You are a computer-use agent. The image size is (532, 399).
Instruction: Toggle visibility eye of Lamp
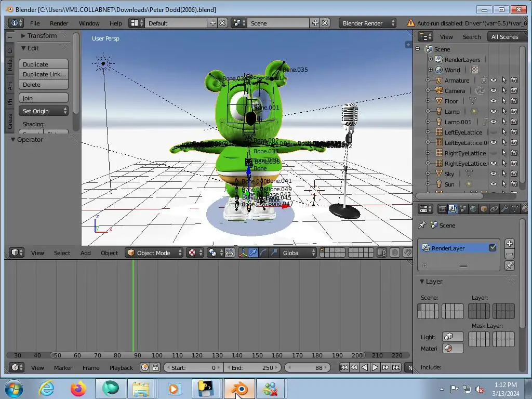[x=494, y=111]
